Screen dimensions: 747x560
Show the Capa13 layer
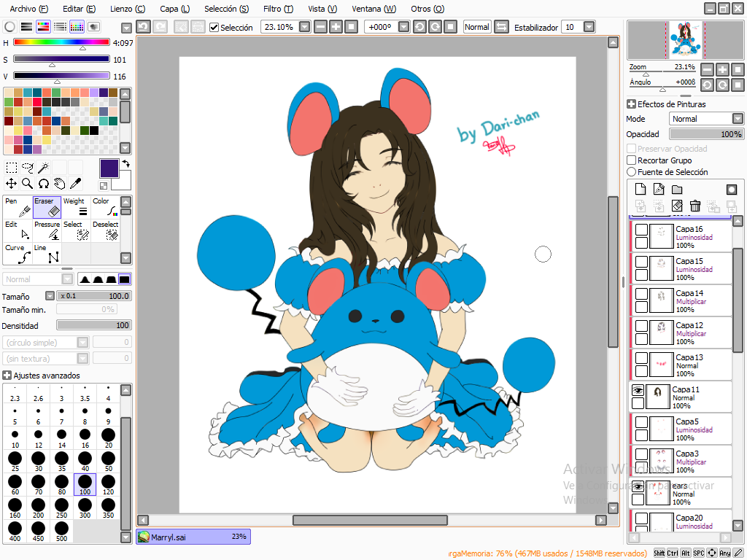pyautogui.click(x=642, y=358)
